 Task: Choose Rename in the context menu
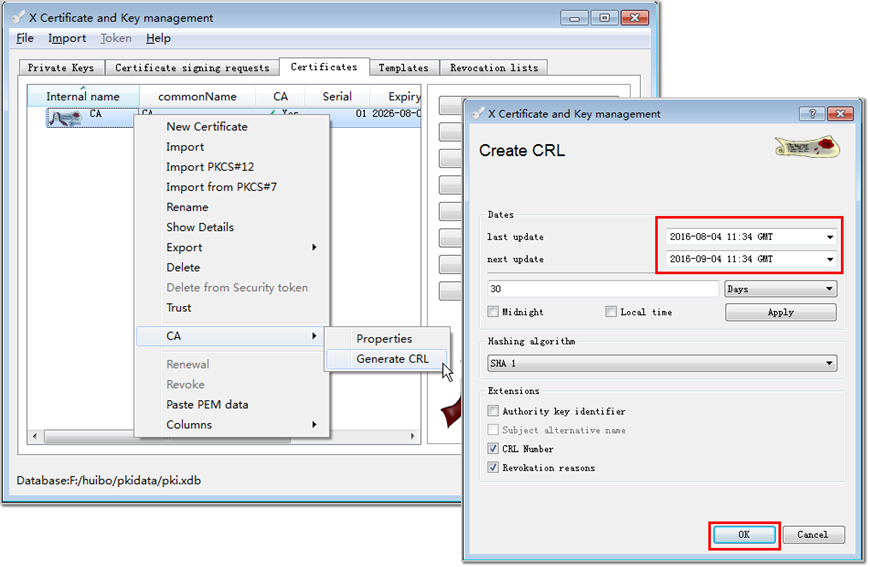(232, 207)
